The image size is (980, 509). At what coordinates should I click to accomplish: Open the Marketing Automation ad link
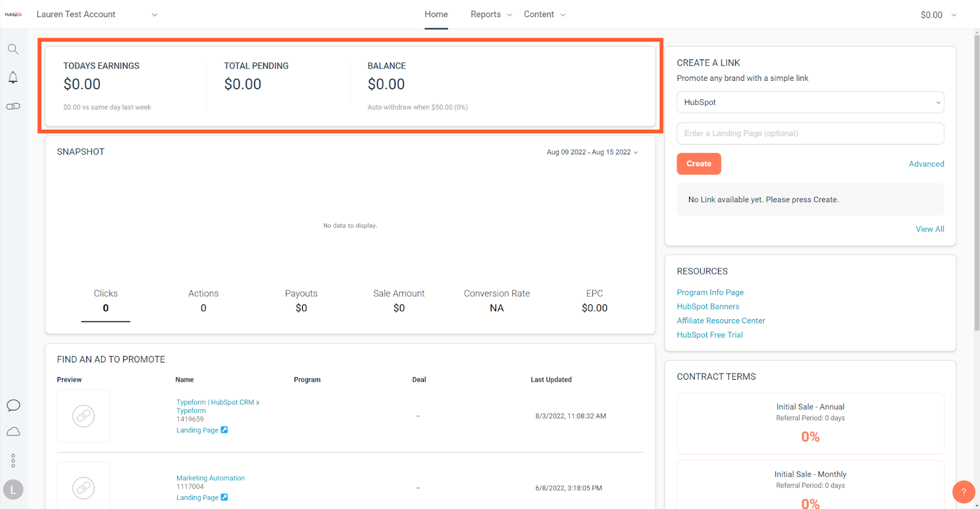pyautogui.click(x=211, y=478)
